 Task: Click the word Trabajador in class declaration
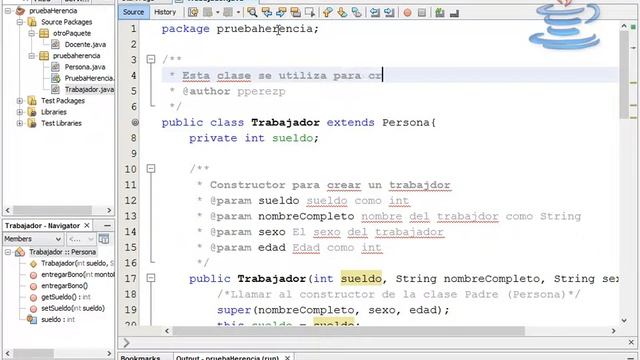pyautogui.click(x=285, y=122)
